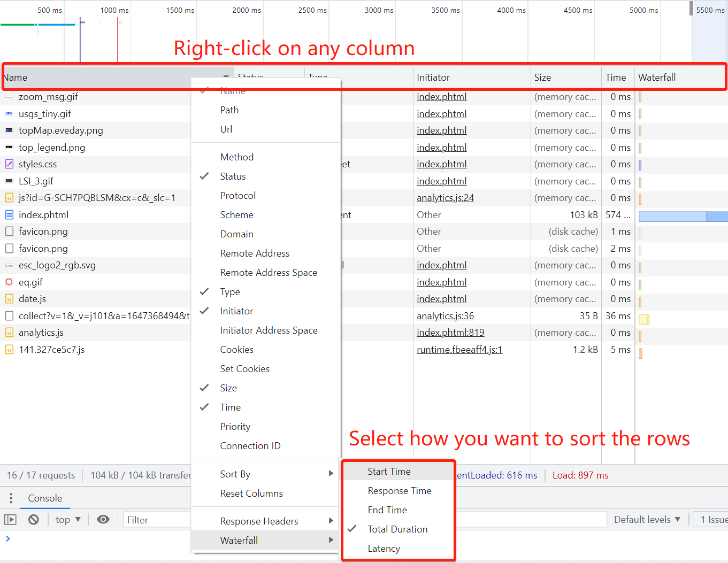Open the top context dropdown
The height and width of the screenshot is (563, 728).
tap(68, 520)
